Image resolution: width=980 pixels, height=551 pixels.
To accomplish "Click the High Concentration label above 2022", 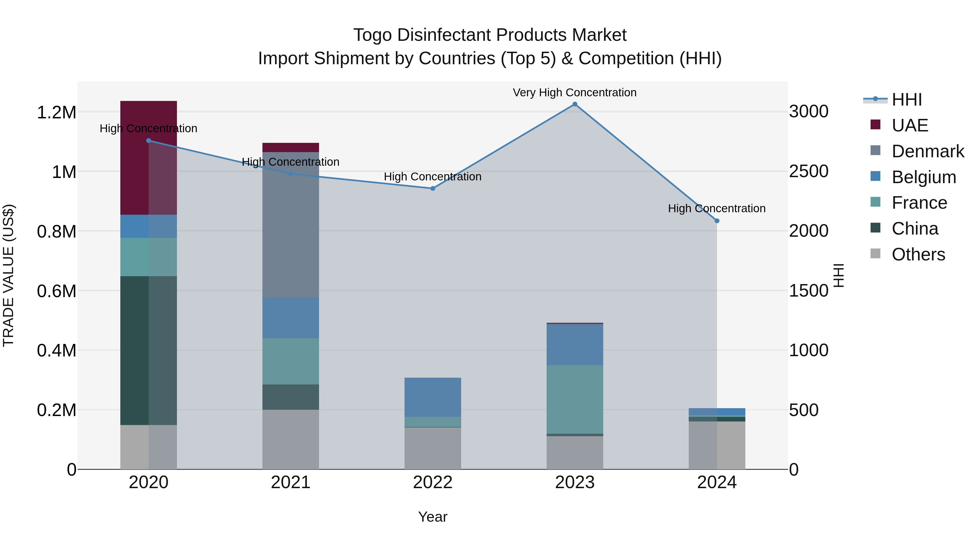I will point(433,177).
